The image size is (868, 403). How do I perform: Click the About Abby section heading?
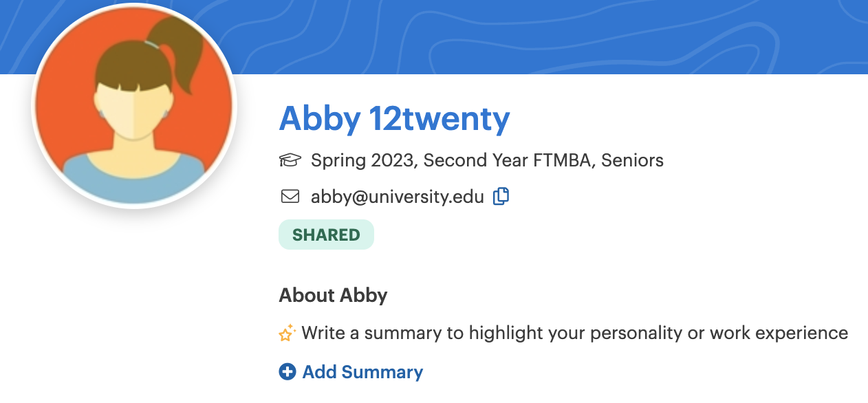click(x=333, y=296)
